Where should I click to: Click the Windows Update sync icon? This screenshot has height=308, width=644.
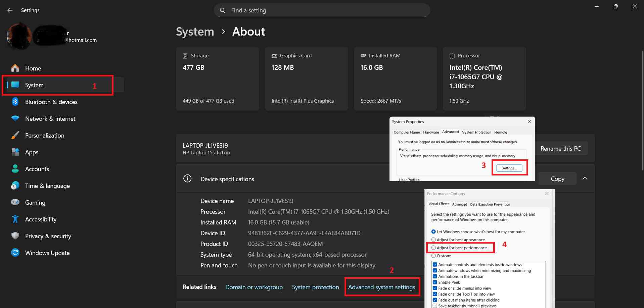[15, 253]
